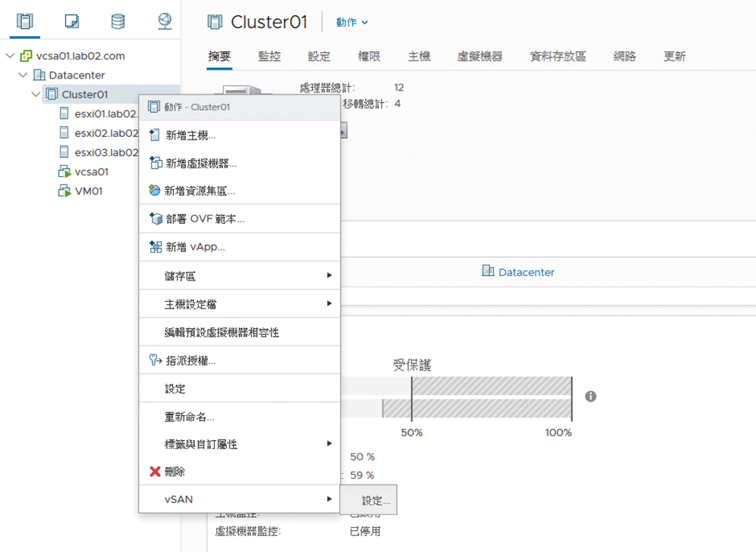Click the vcsa01 virtual machine icon

tap(64, 172)
